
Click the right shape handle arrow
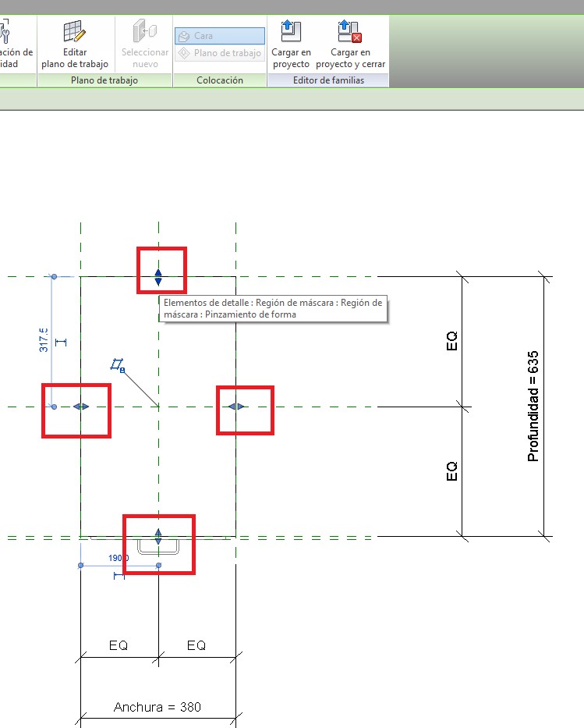point(236,407)
